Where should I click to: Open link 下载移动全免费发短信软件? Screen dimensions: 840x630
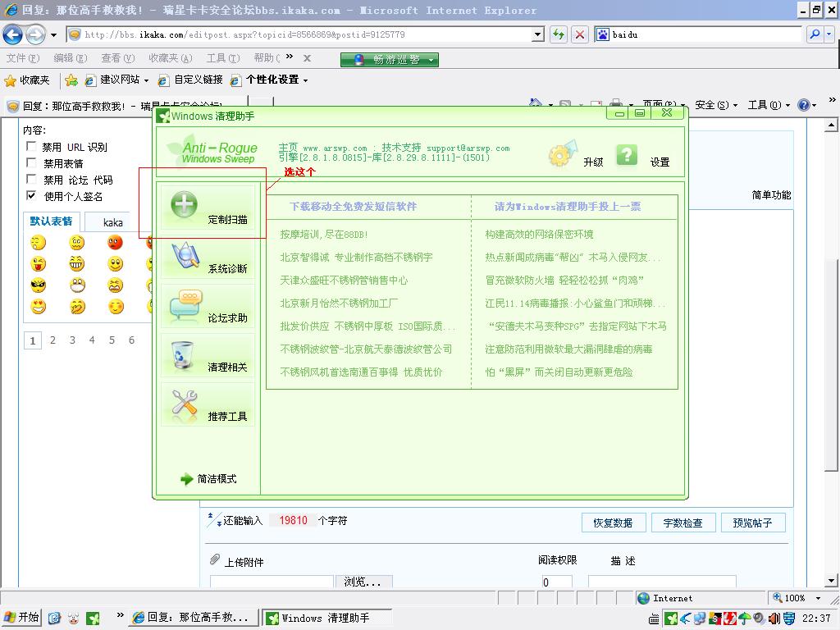point(353,206)
